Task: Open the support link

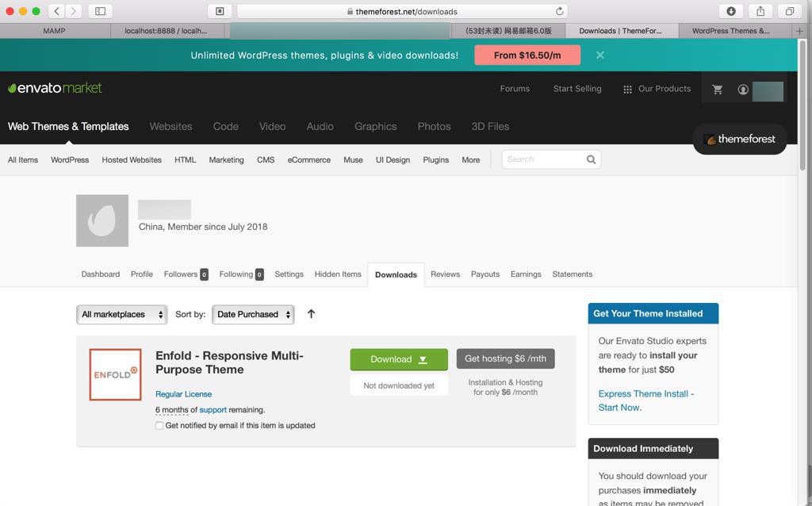Action: (213, 410)
